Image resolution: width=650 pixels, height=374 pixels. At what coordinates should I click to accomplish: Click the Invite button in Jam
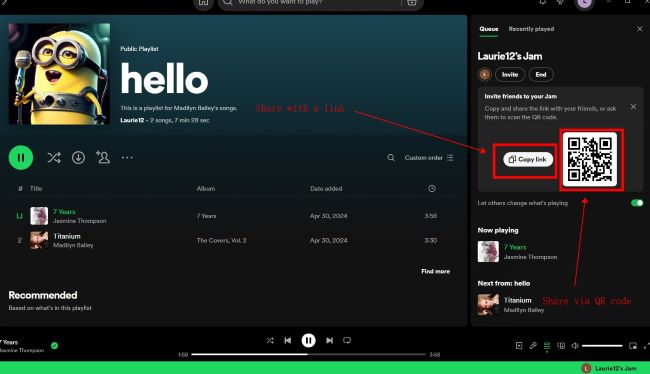click(x=510, y=75)
